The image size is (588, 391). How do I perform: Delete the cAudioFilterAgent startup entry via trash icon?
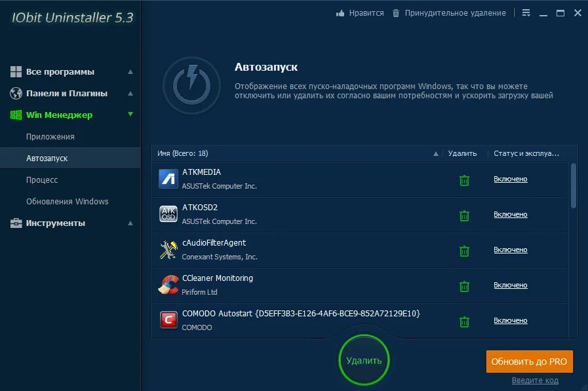pos(464,251)
